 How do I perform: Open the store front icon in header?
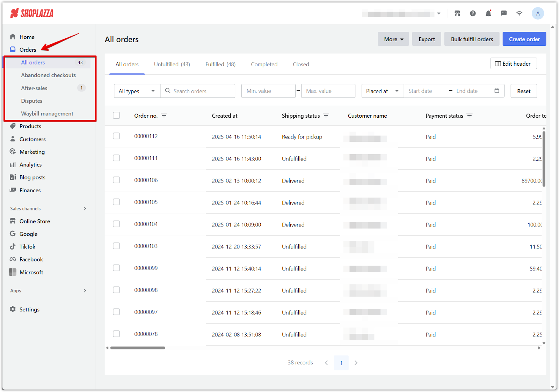[x=457, y=13]
